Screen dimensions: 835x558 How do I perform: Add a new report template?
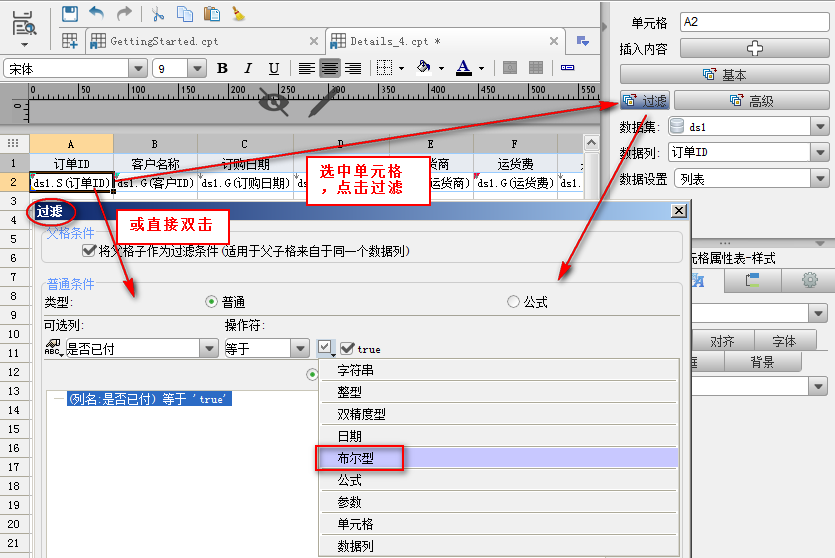(x=70, y=41)
